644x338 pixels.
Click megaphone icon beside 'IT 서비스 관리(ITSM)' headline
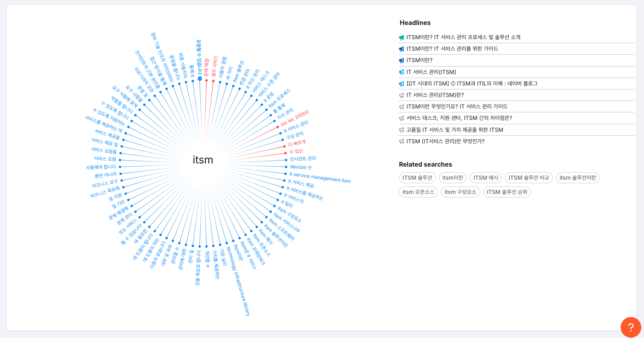(x=401, y=72)
